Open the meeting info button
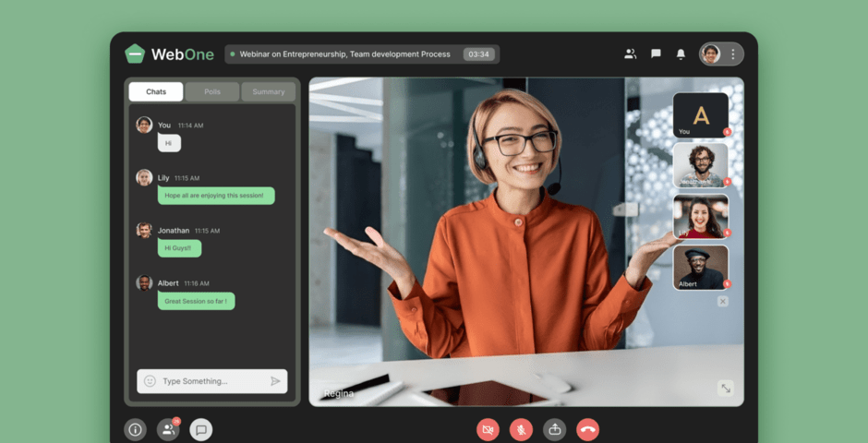868x443 pixels. point(135,430)
